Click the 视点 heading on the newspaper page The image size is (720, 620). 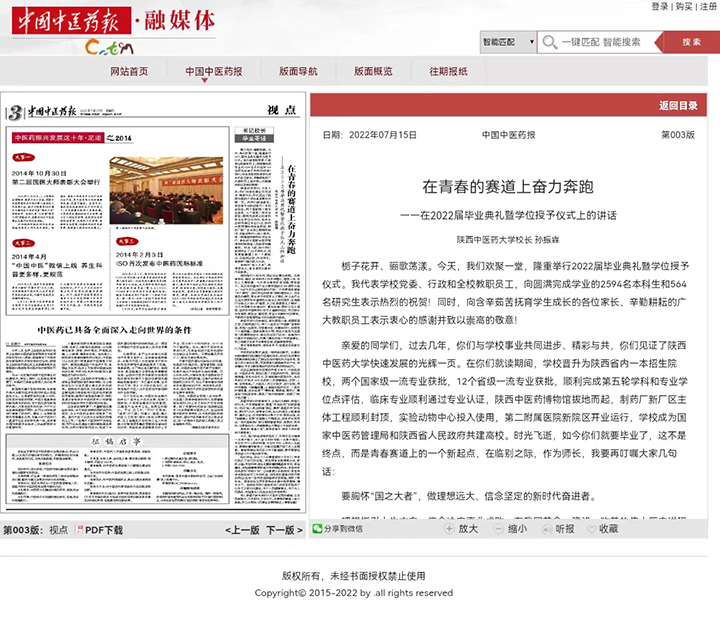[x=282, y=110]
